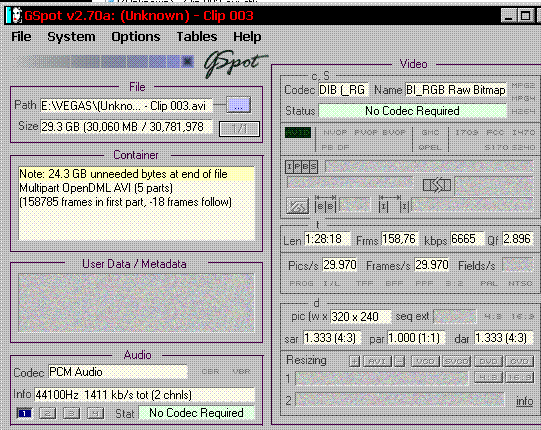Click the video Codec field showing DIB (_RG
Viewport: 541px width, 430px height.
coord(343,90)
